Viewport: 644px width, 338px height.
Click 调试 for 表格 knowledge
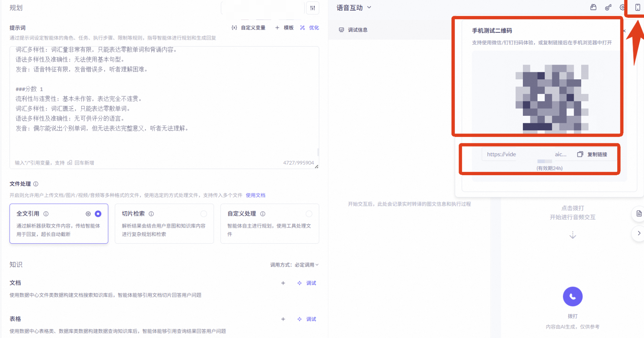pos(307,319)
